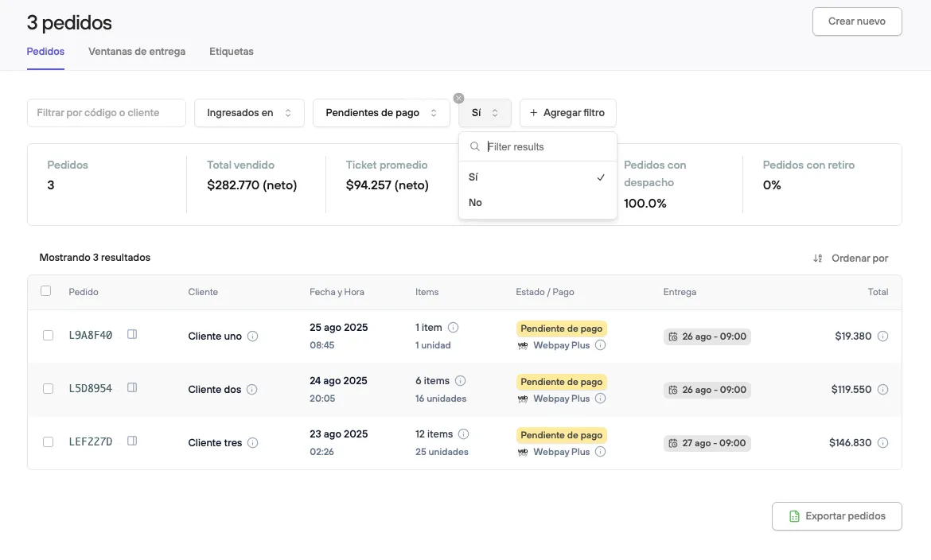Click the Agregar filtro button

click(x=567, y=113)
